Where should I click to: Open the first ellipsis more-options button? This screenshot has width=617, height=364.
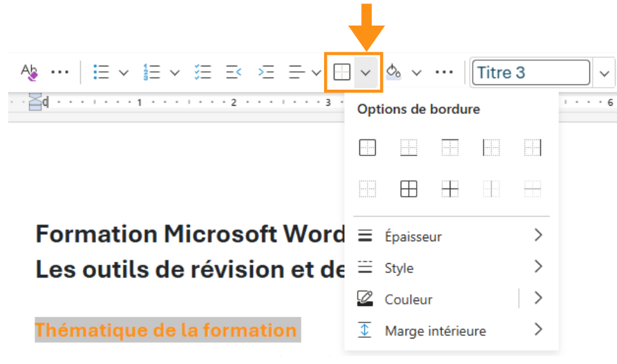click(x=60, y=73)
